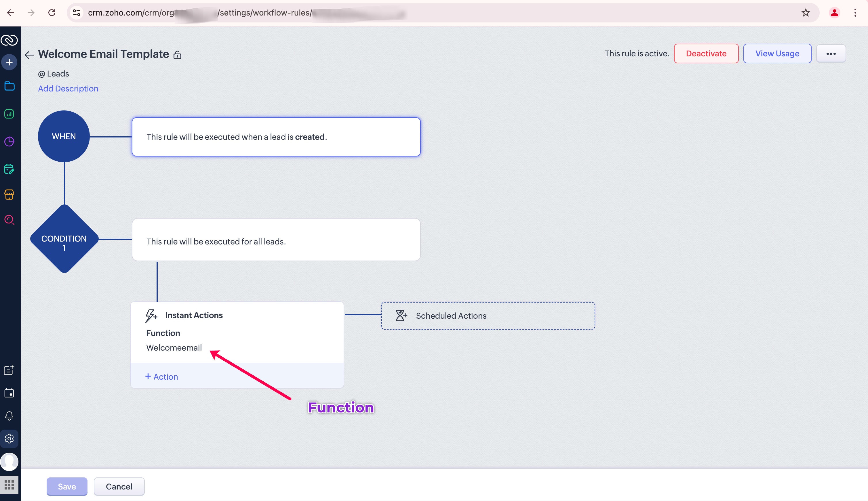
Task: Click the notifications bell icon
Action: (9, 416)
